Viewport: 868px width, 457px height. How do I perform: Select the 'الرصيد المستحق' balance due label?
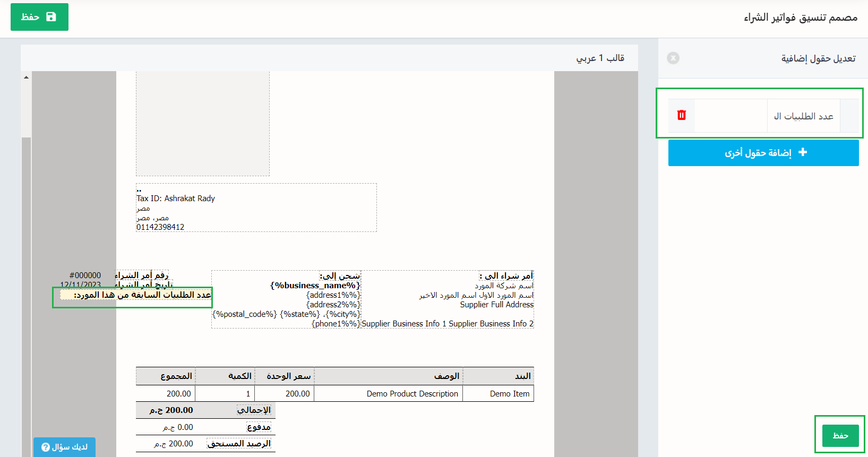coord(239,444)
